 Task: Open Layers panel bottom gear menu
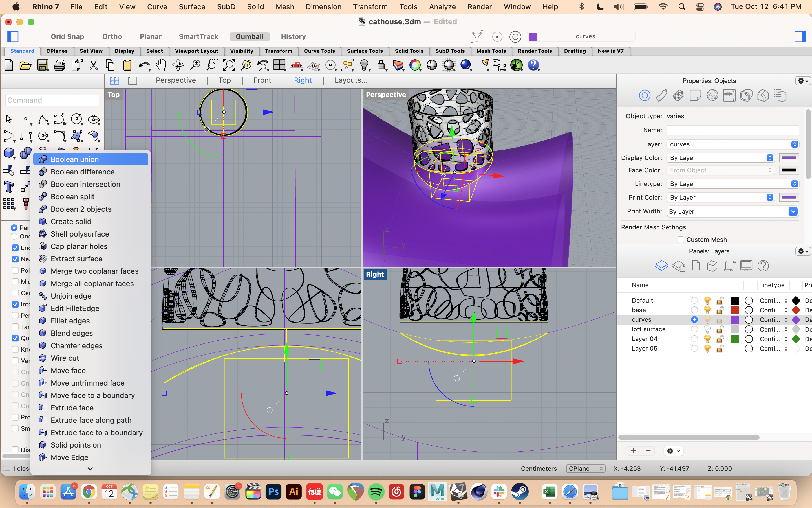(673, 451)
